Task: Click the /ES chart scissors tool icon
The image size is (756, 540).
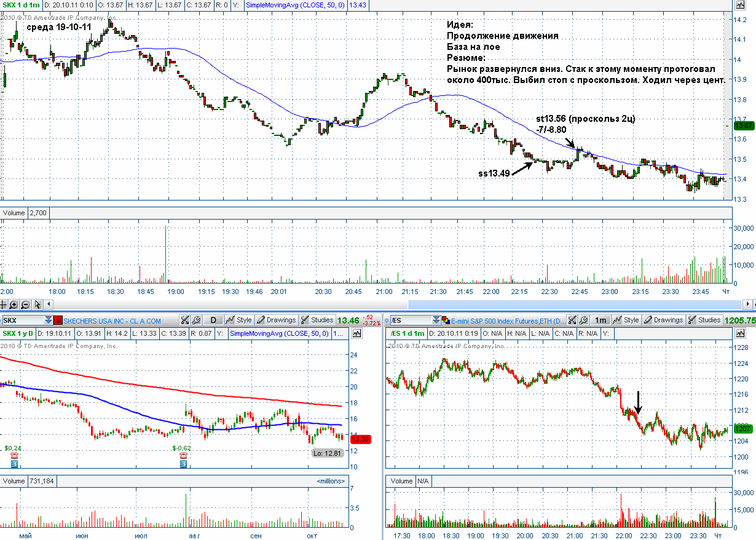Action: 573,320
